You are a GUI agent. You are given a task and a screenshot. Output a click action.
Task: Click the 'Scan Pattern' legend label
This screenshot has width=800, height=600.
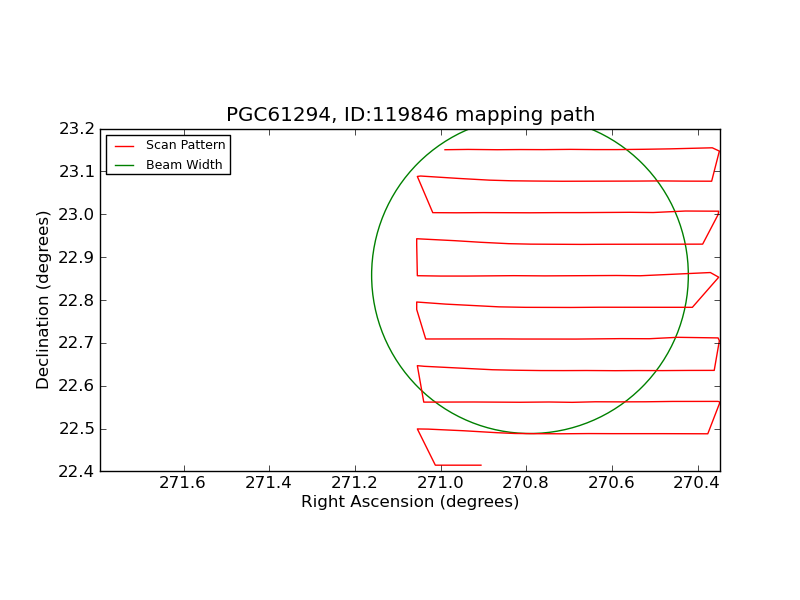point(185,145)
